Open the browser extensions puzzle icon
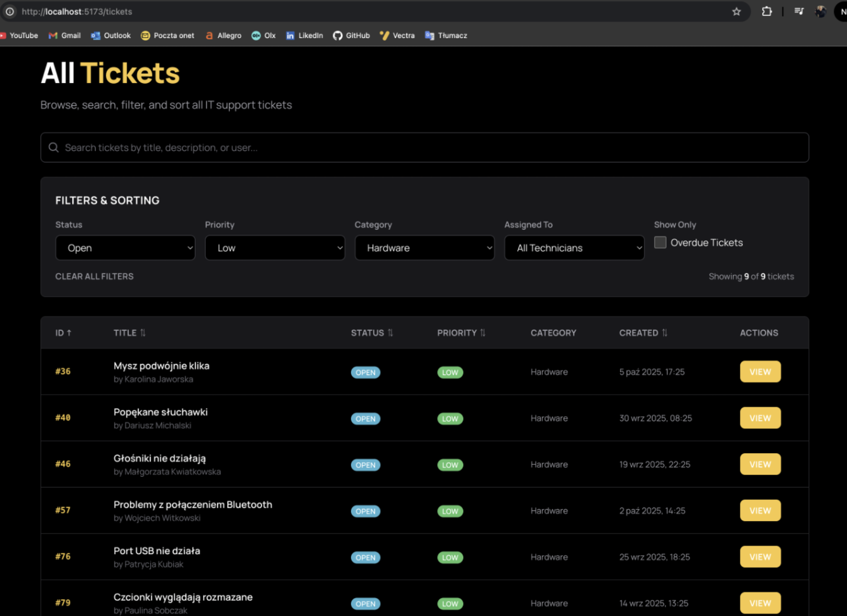847x616 pixels. 767,12
